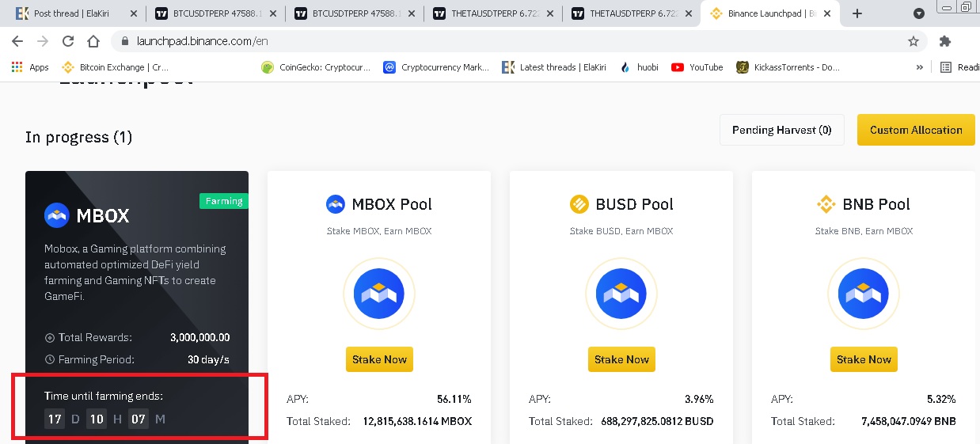Open the Apps bookmark shortcut
The height and width of the screenshot is (444, 980).
click(x=30, y=67)
